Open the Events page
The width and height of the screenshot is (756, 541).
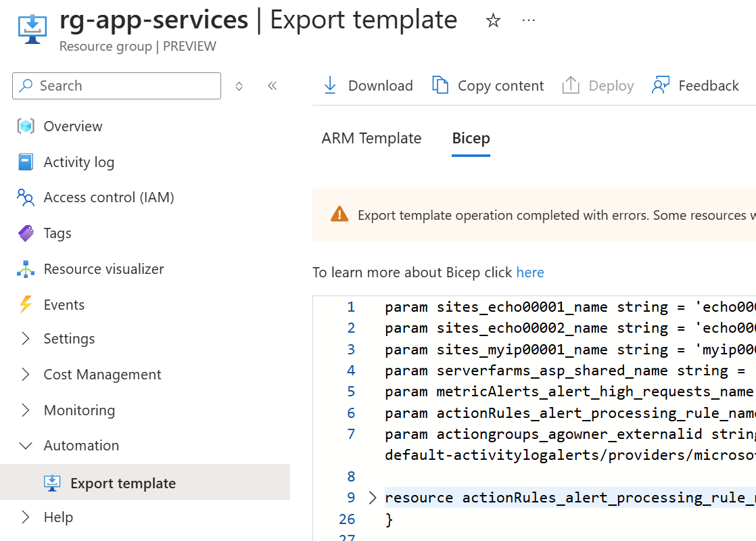click(64, 305)
